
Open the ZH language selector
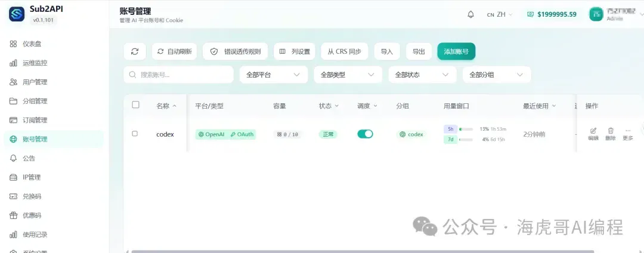tap(500, 14)
